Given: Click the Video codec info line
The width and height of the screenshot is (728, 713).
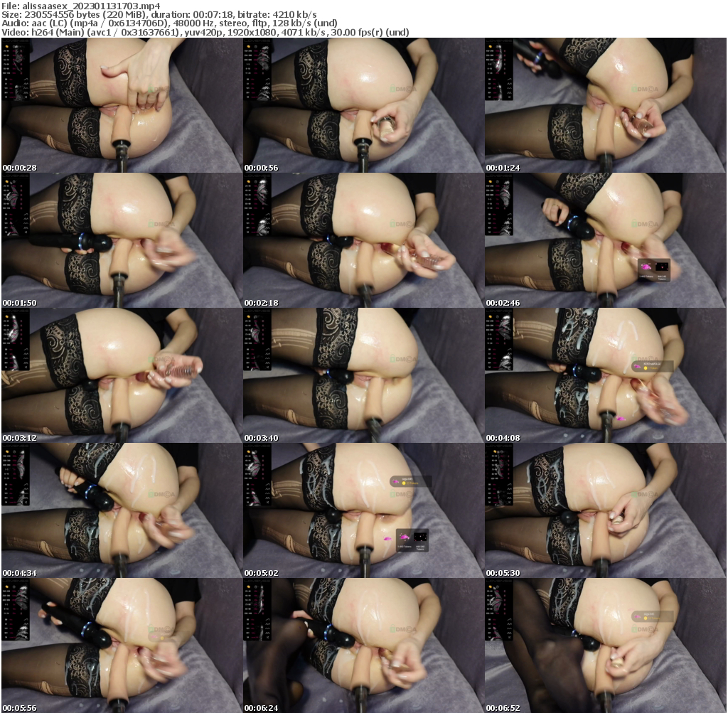Looking at the screenshot, I should 205,32.
